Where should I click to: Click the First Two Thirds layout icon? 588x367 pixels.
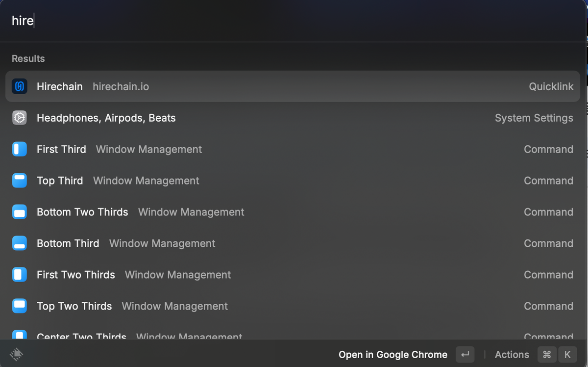click(20, 275)
